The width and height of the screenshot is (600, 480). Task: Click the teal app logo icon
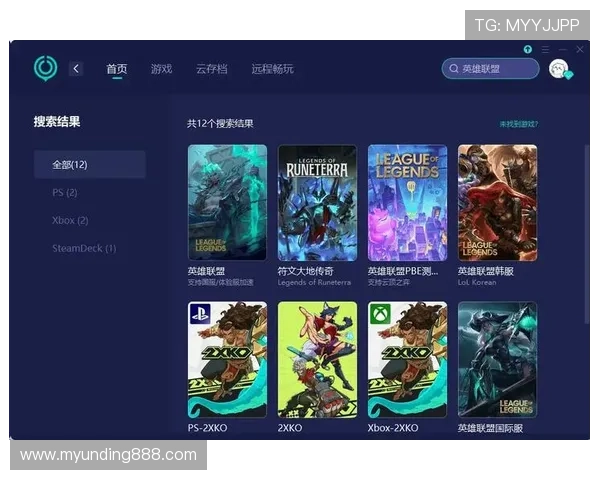pyautogui.click(x=46, y=69)
